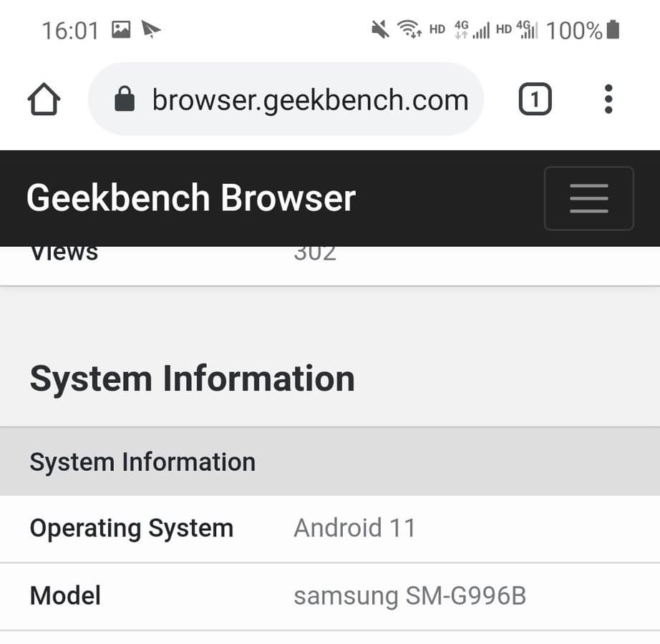Screen dimensions: 660x644
Task: Open the tab switcher showing 1 tab
Action: 535,99
